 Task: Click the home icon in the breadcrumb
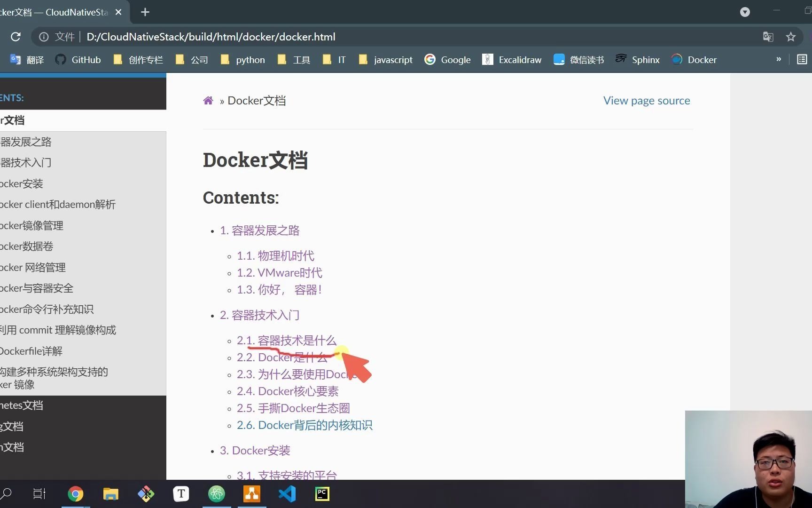tap(208, 100)
